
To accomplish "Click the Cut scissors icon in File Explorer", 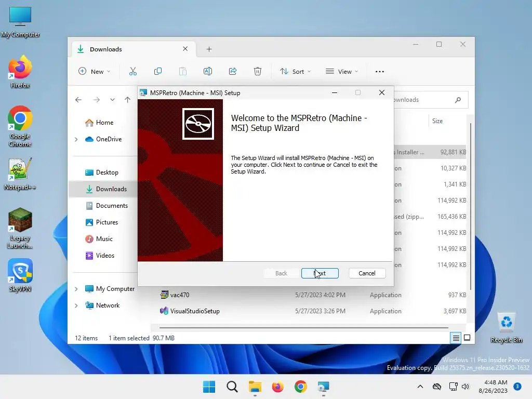I will (132, 72).
